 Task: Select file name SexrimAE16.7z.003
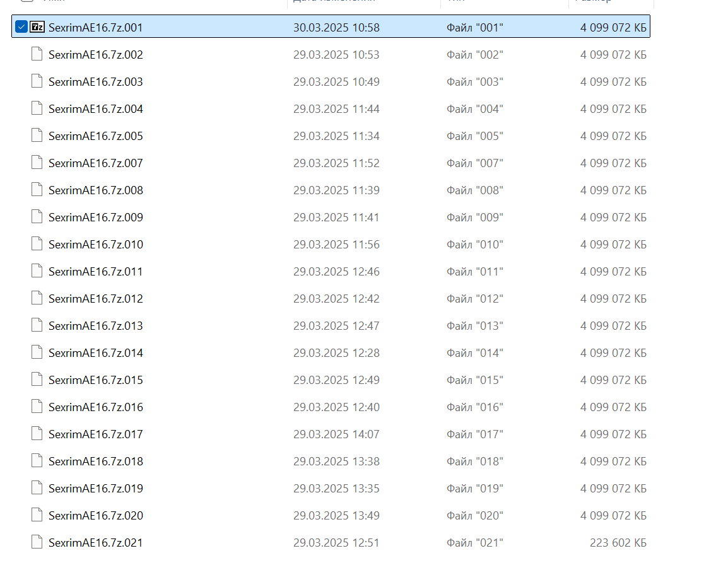(x=95, y=82)
